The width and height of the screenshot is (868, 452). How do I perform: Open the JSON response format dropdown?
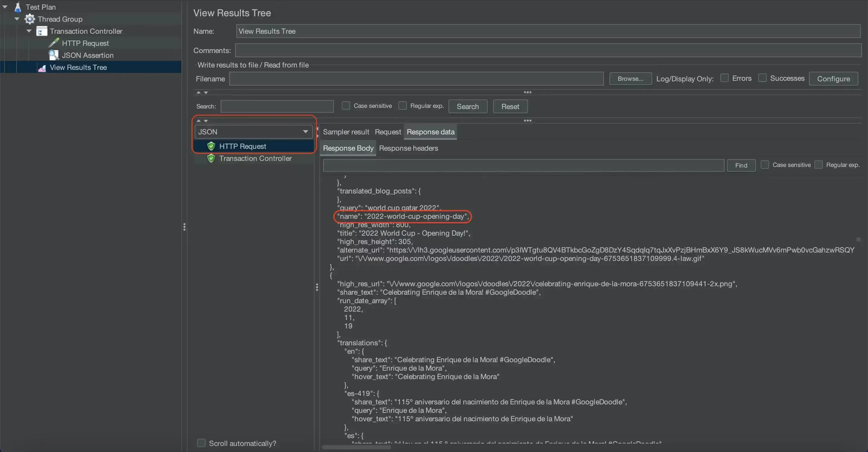(253, 131)
